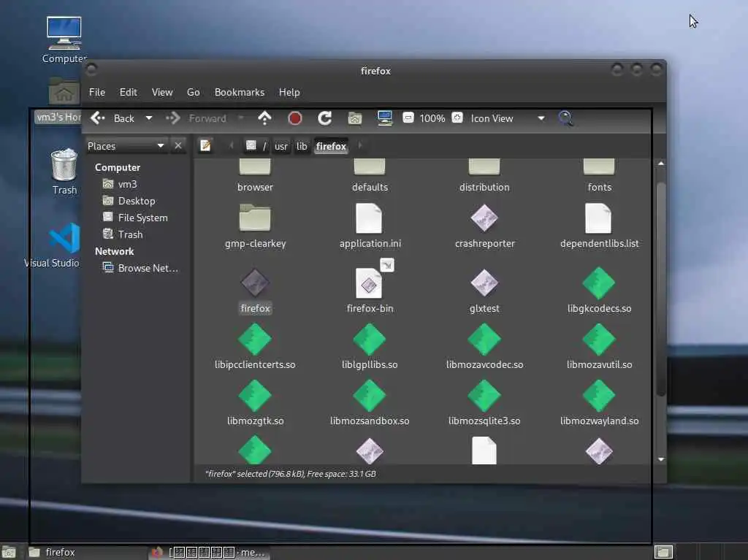
Task: Open file search with magnifier icon
Action: coord(566,118)
